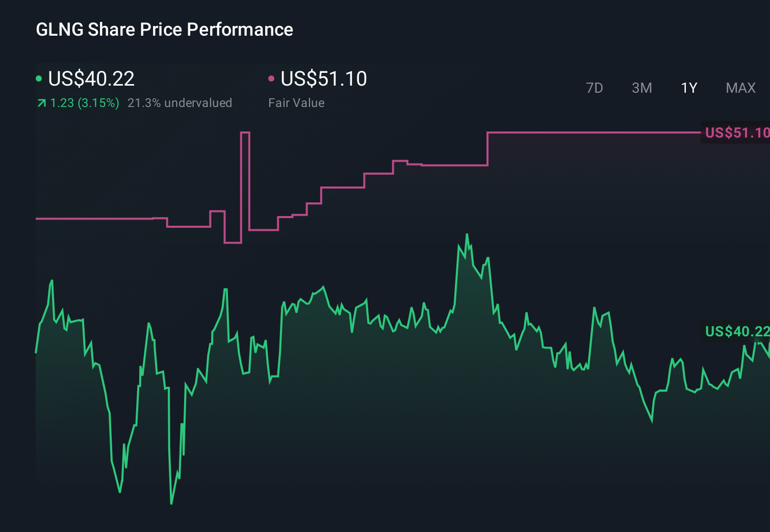The image size is (770, 532).
Task: Click the pink dot beside US$51.10
Action: pos(272,79)
